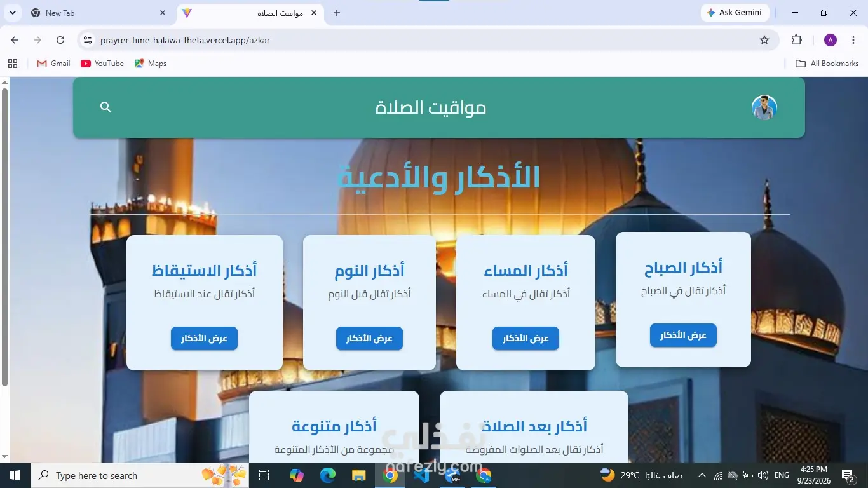Reload the page with the refresh icon
868x488 pixels.
pyautogui.click(x=60, y=40)
